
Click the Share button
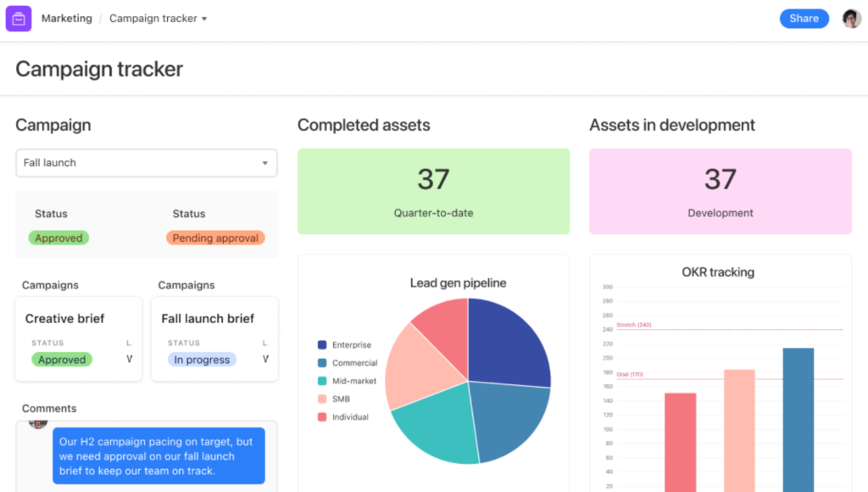click(804, 19)
